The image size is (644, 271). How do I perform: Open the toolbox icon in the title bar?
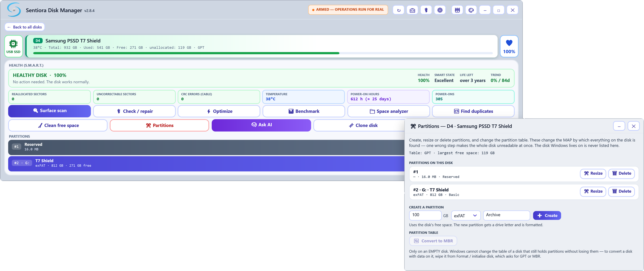click(x=412, y=10)
